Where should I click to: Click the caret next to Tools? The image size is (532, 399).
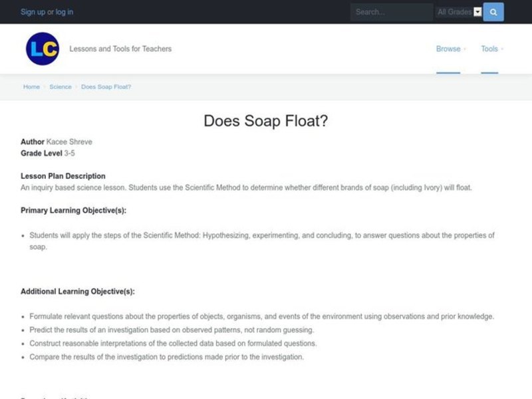tap(502, 49)
